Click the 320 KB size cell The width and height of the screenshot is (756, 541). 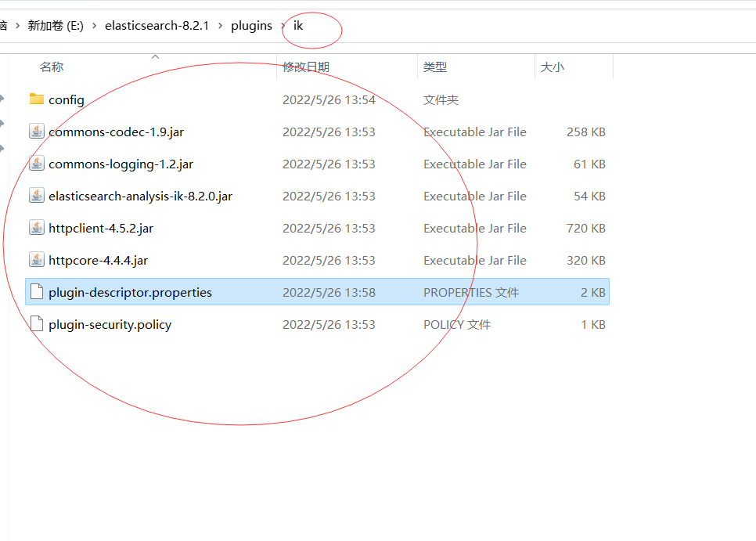586,261
